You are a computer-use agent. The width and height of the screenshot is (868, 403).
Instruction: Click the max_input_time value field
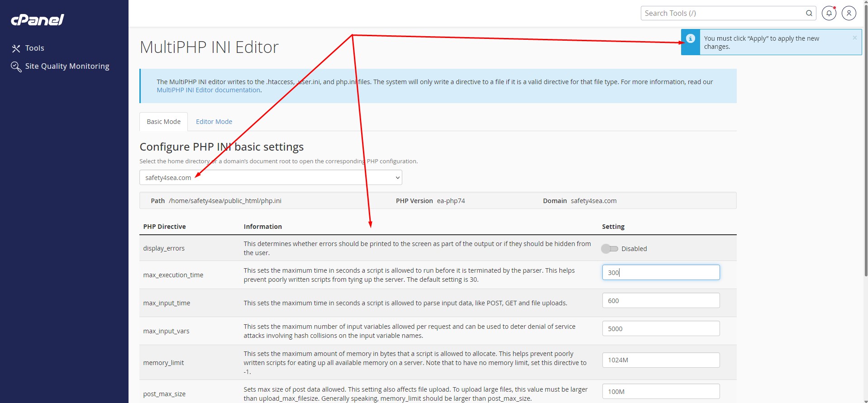660,301
